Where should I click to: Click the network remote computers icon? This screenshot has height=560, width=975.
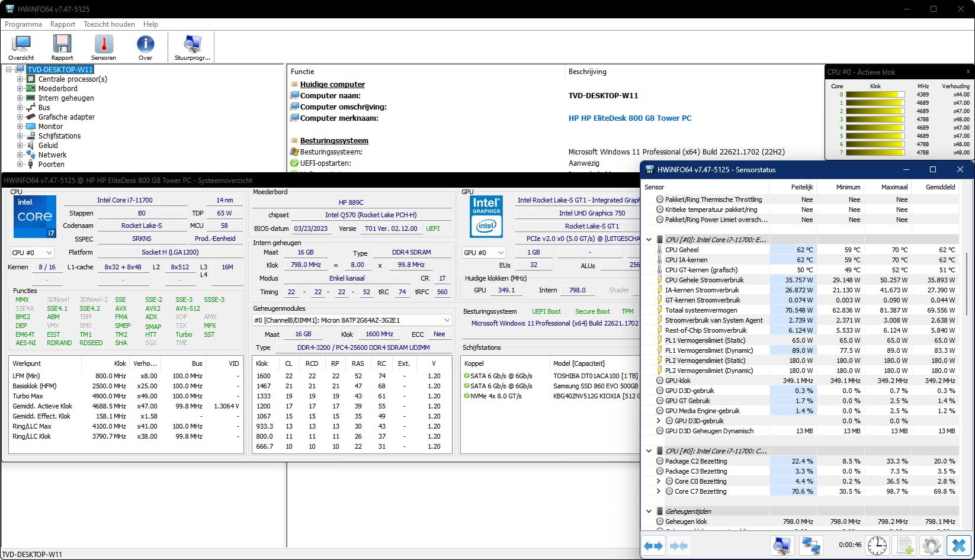point(811,545)
